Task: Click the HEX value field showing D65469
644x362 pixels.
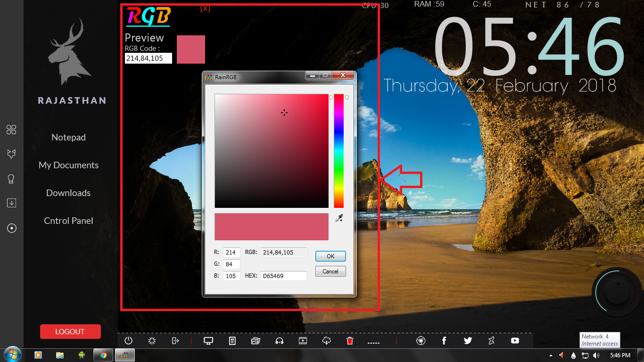Action: click(283, 276)
